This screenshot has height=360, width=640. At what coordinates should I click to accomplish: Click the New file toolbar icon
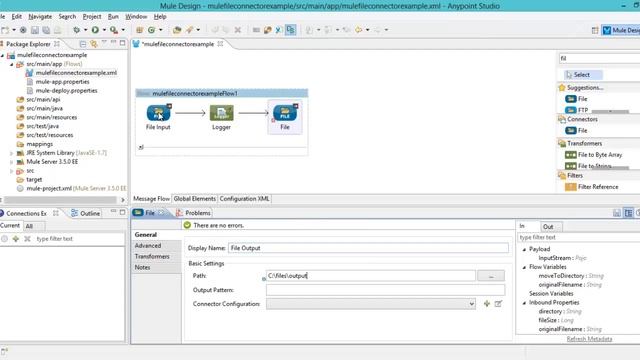(5, 30)
